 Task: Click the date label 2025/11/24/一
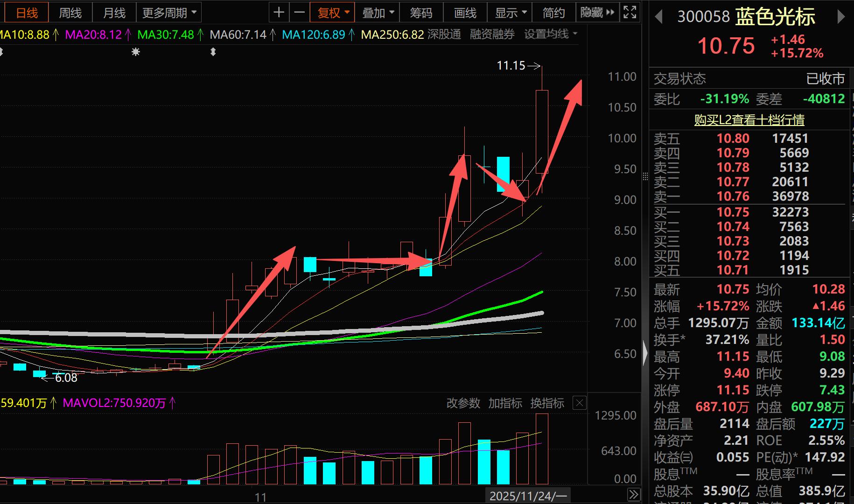coord(528,496)
